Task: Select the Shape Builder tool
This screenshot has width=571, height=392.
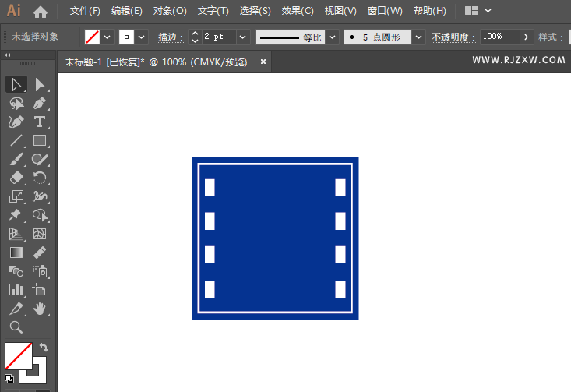Action: [x=40, y=215]
